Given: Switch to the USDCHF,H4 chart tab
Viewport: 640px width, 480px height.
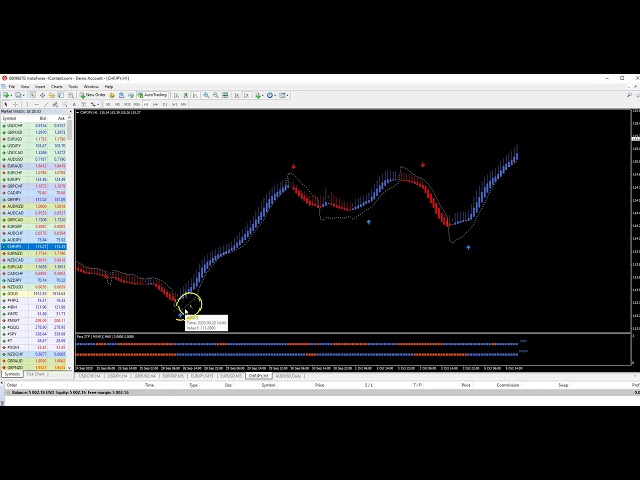Looking at the screenshot, I should [x=92, y=376].
